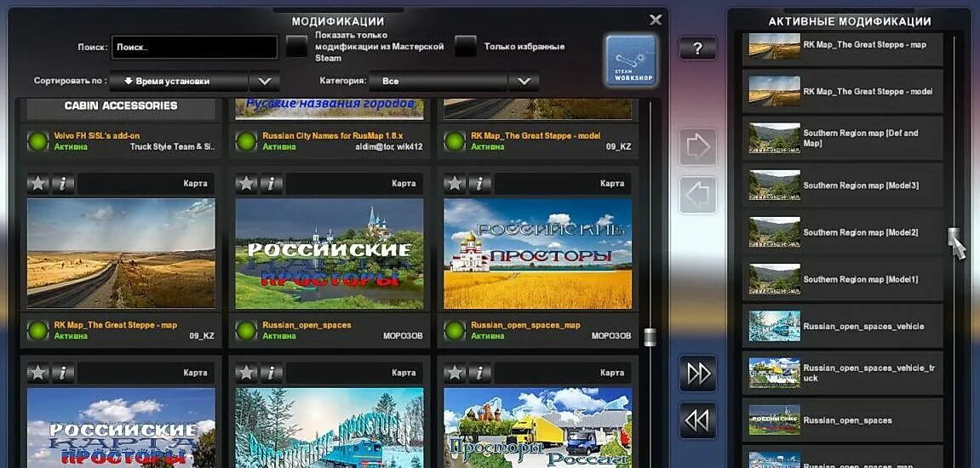Deactivate all mods with double left arrows
Screen dimensions: 980x468
(697, 420)
